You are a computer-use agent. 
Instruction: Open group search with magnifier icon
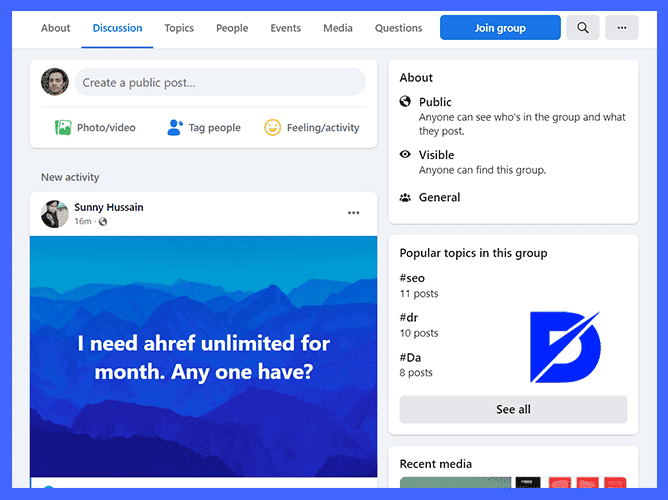tap(583, 28)
